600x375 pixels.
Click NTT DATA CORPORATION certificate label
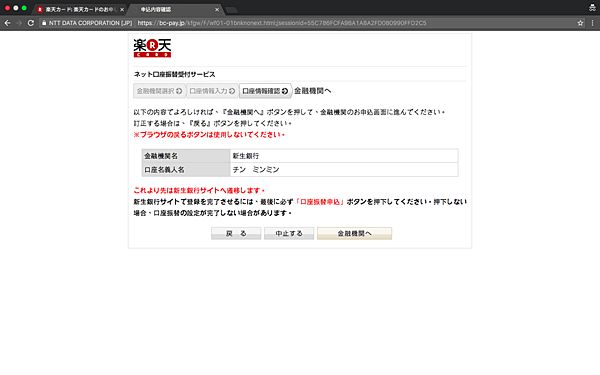[x=90, y=23]
